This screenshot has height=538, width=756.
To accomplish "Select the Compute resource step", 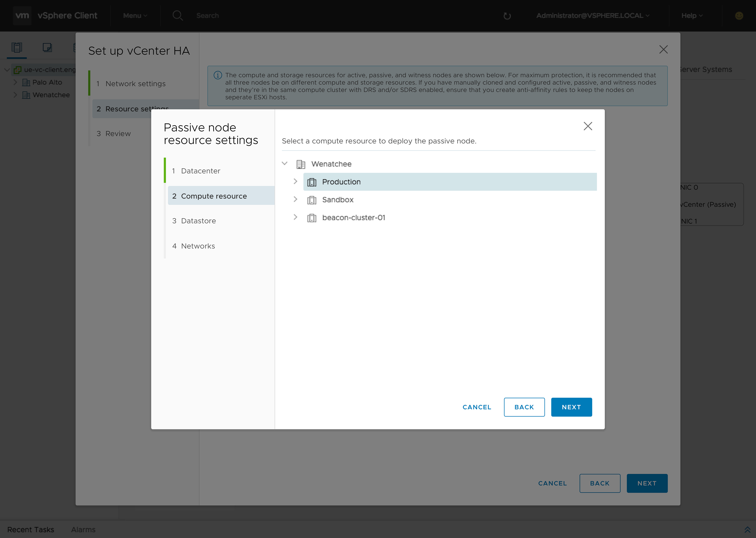I will click(221, 196).
